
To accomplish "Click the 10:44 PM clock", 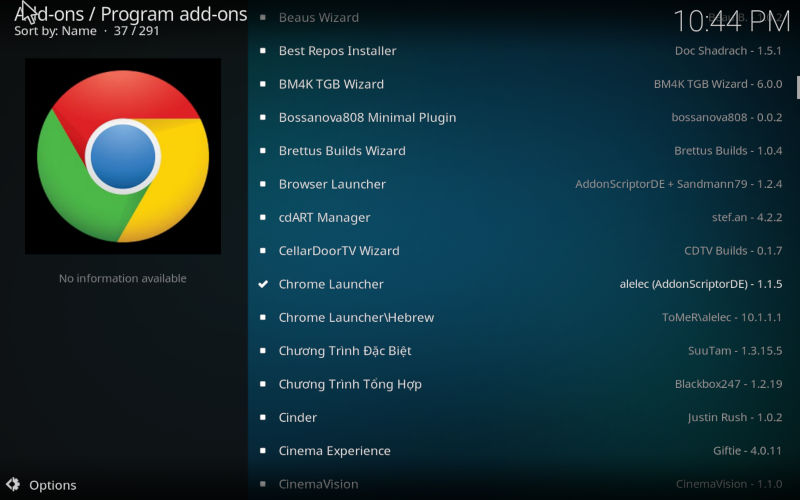I will tap(732, 21).
